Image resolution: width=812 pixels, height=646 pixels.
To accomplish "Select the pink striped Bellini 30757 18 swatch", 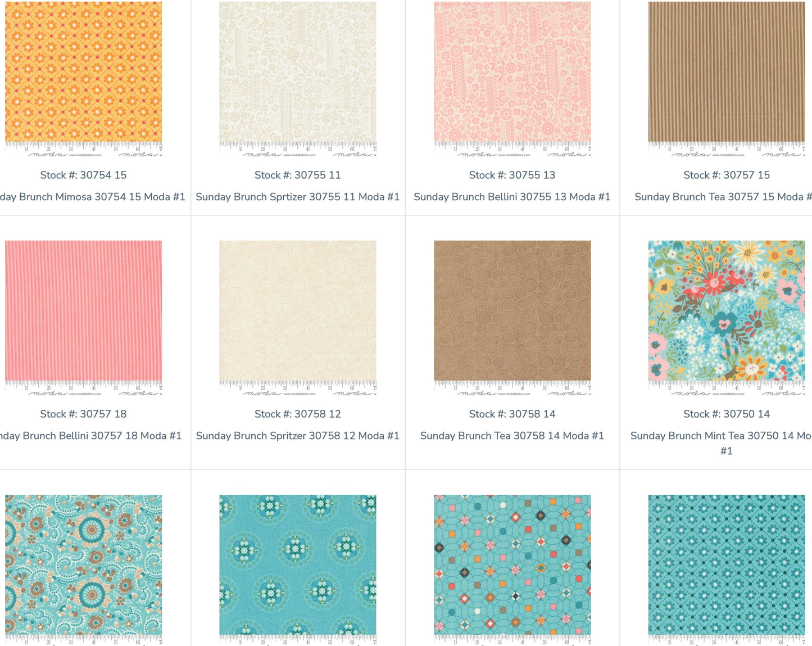I will (x=83, y=318).
